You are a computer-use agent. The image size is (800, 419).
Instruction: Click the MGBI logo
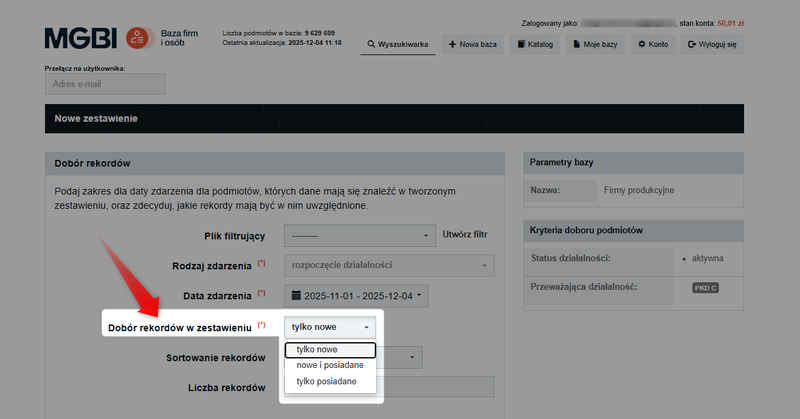point(82,39)
